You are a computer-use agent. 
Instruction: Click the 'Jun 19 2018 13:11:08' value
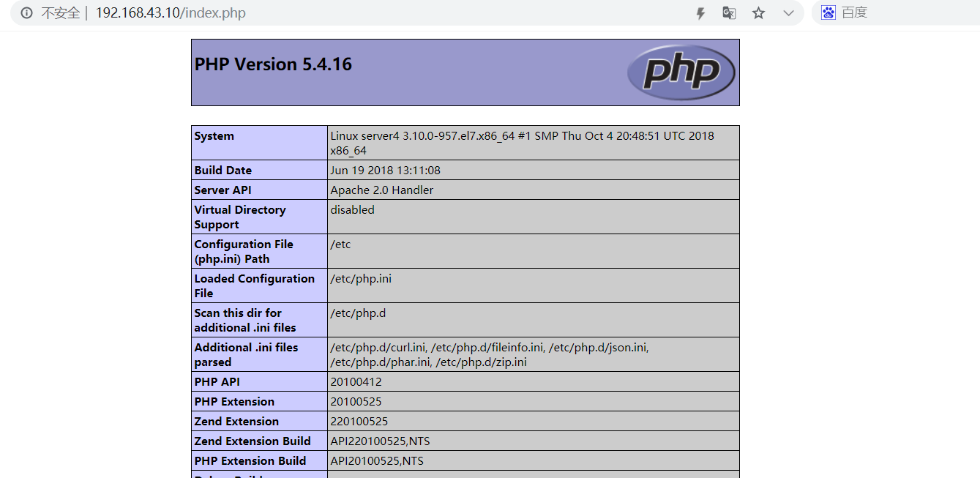click(385, 171)
